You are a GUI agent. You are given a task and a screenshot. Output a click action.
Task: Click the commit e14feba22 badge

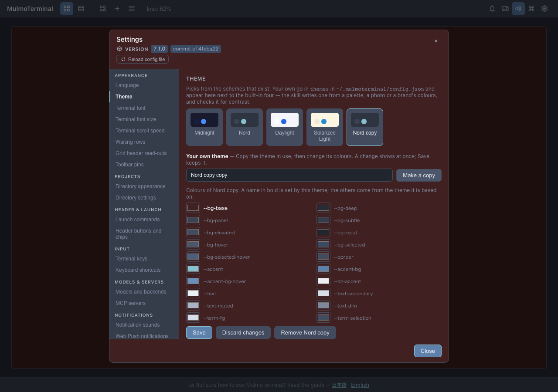click(196, 49)
